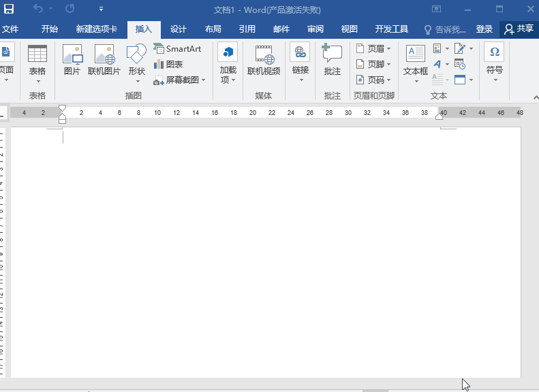
Task: Switch to the 视图 tab
Action: point(350,29)
